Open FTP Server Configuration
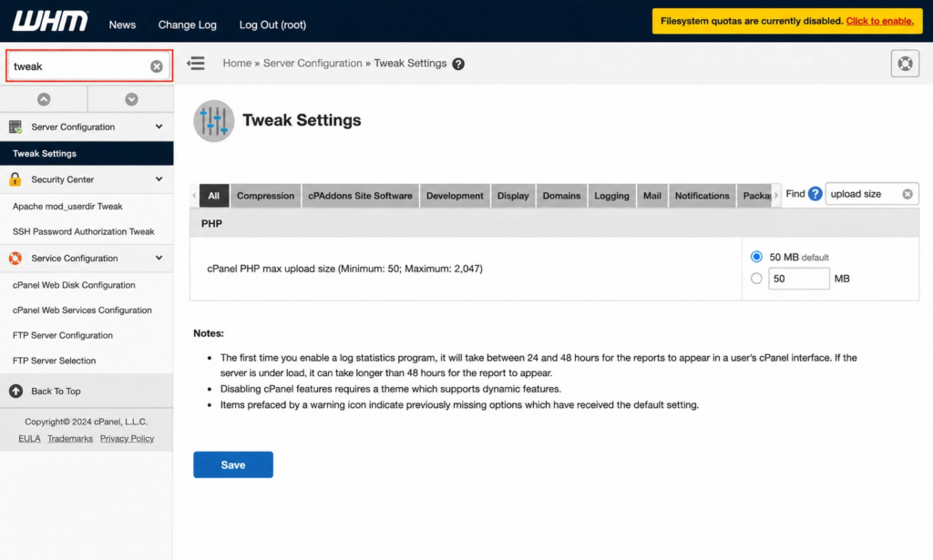 point(63,335)
